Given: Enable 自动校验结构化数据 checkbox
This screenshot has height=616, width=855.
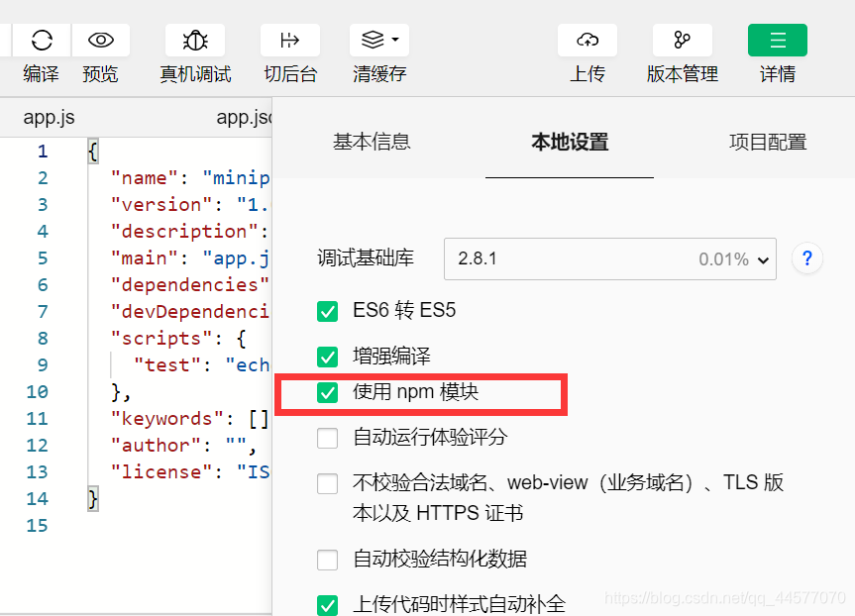Looking at the screenshot, I should click(327, 560).
